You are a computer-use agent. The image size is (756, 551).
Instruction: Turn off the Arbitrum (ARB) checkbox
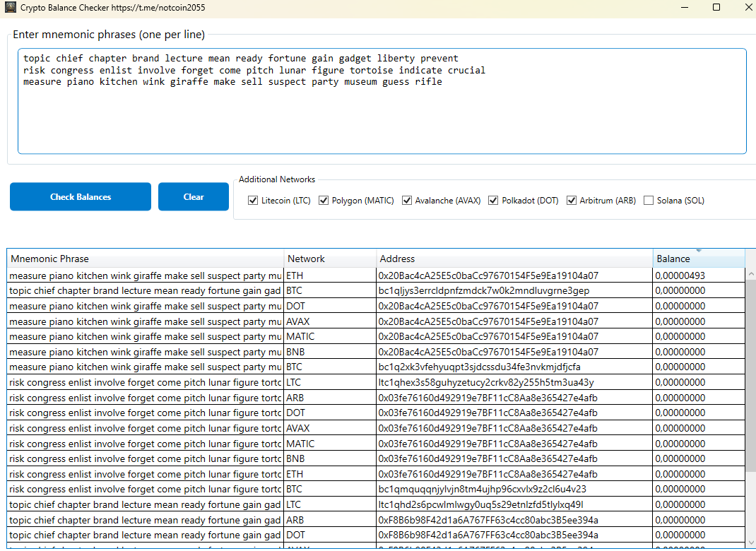tap(572, 201)
